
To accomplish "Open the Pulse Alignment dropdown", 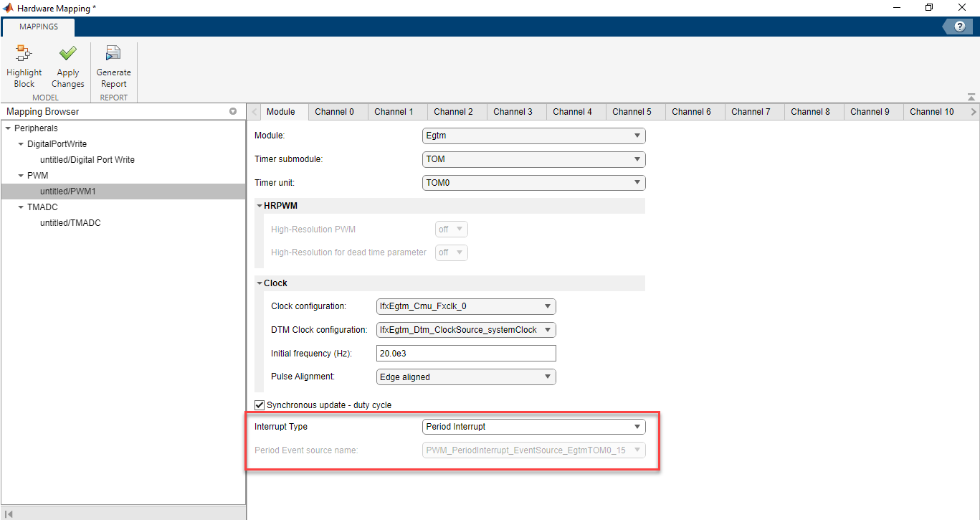I will [x=466, y=377].
